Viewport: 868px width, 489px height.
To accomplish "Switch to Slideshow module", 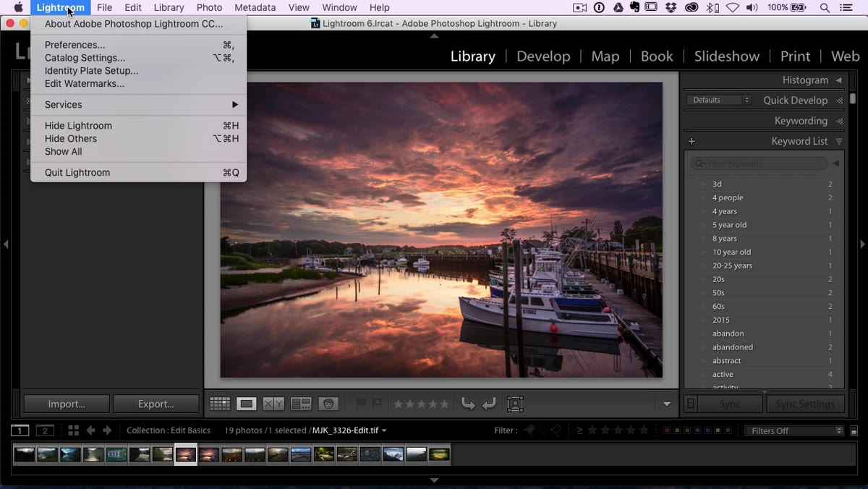I will click(727, 56).
